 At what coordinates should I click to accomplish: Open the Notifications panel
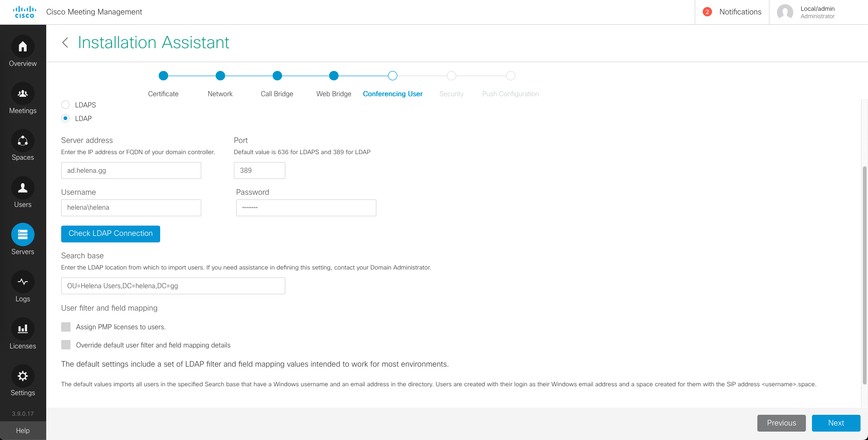point(732,12)
